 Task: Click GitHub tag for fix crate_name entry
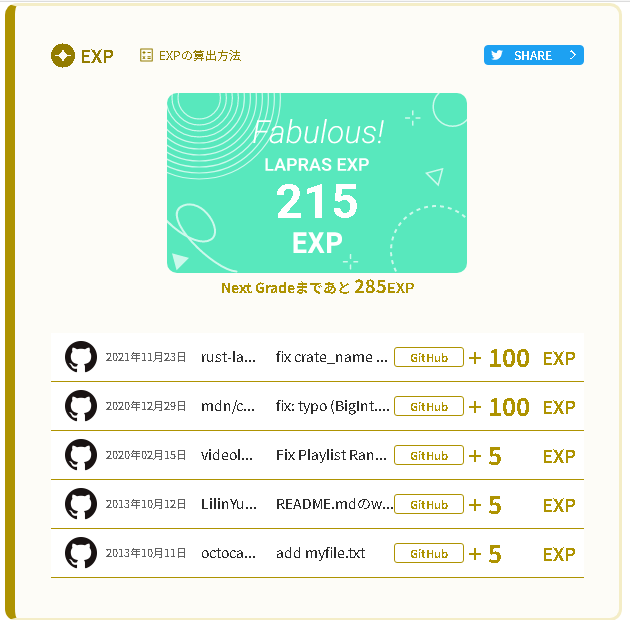[428, 357]
